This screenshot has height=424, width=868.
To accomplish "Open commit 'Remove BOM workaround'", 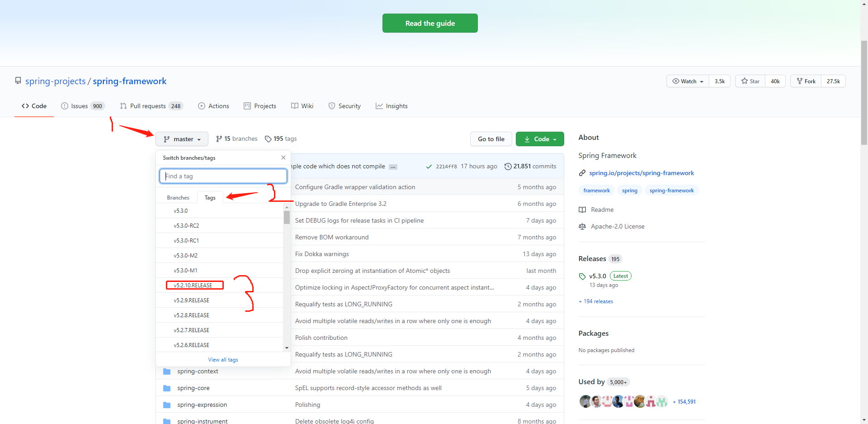I will tap(332, 237).
